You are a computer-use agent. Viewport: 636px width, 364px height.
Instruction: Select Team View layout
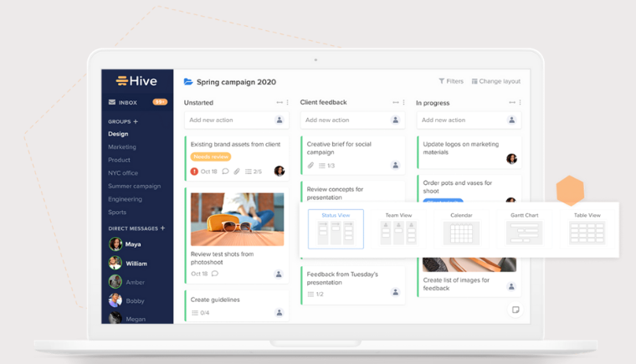398,229
